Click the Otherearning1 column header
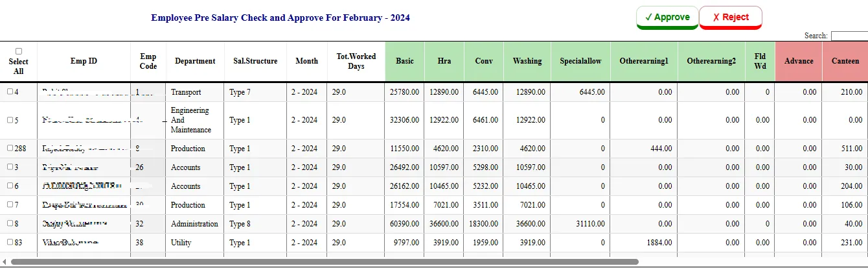 (644, 62)
